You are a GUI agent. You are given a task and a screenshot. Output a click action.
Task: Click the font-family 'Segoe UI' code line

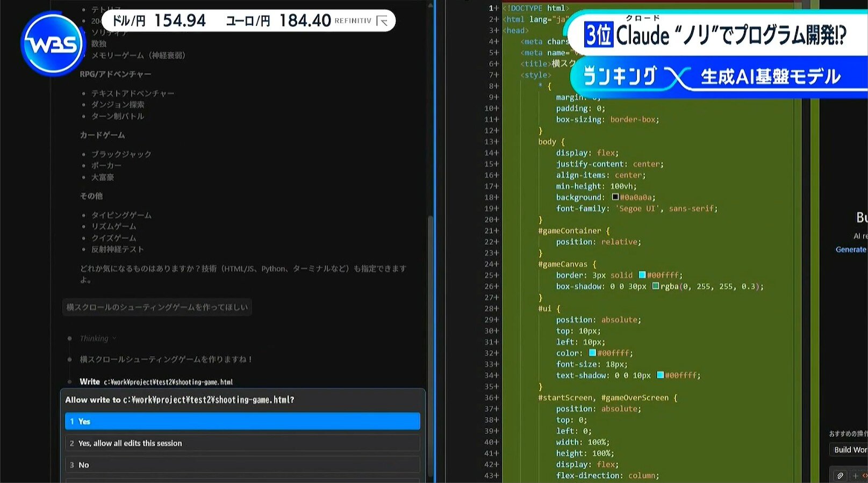(637, 208)
